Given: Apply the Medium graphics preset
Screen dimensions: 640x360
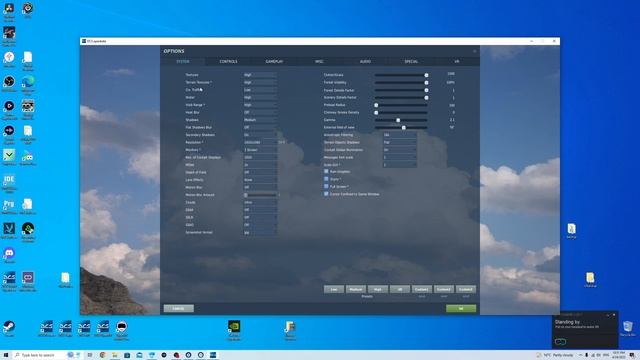Looking at the screenshot, I should coord(356,289).
